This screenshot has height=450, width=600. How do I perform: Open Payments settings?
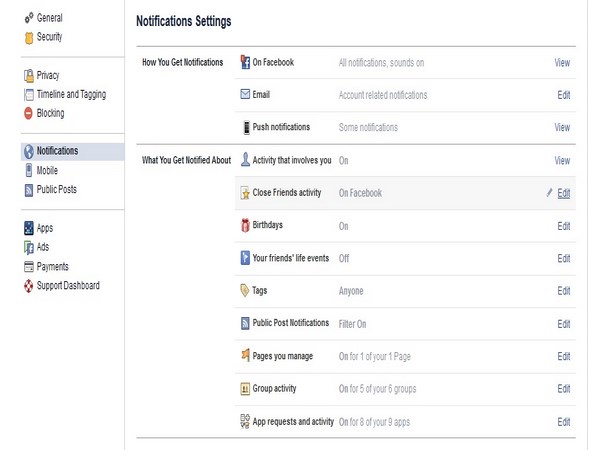coord(52,267)
